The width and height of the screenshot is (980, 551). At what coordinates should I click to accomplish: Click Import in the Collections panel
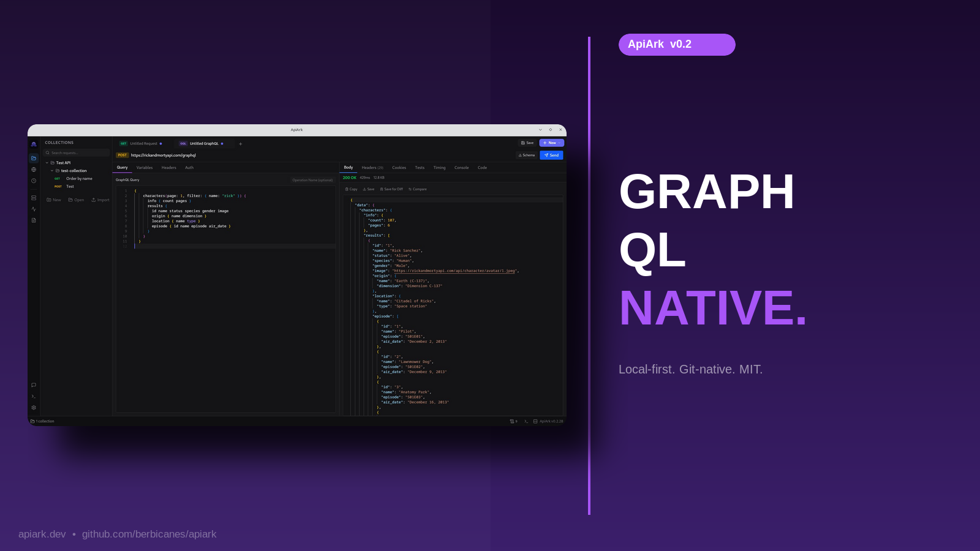pos(100,200)
